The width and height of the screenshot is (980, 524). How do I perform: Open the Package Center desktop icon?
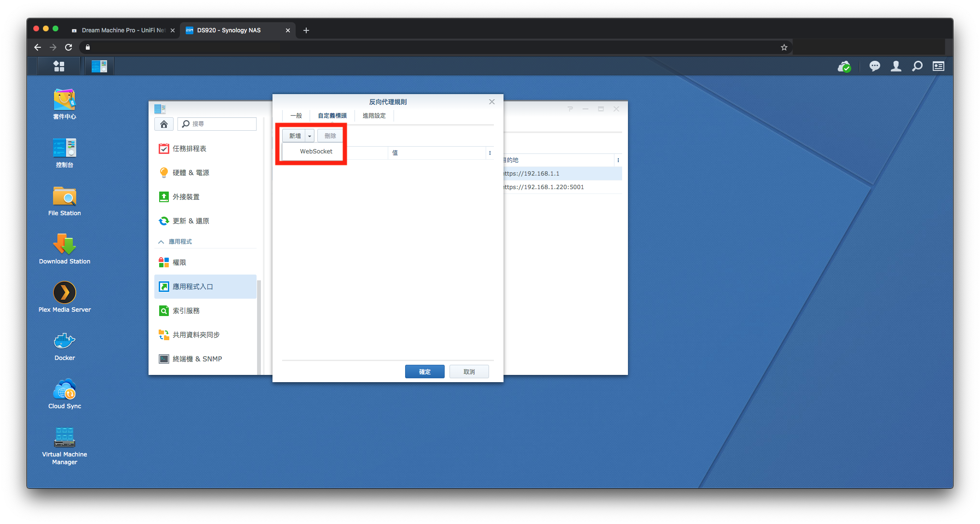coord(64,104)
